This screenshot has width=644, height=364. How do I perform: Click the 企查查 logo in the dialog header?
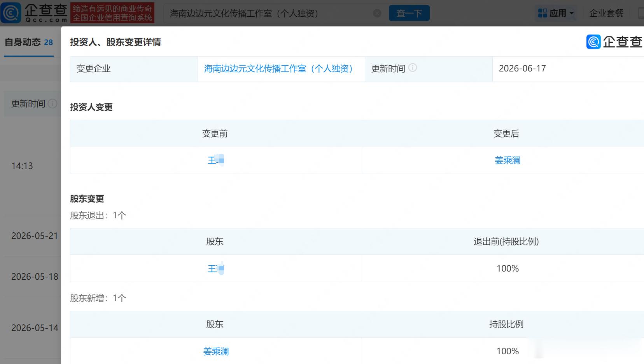[614, 42]
